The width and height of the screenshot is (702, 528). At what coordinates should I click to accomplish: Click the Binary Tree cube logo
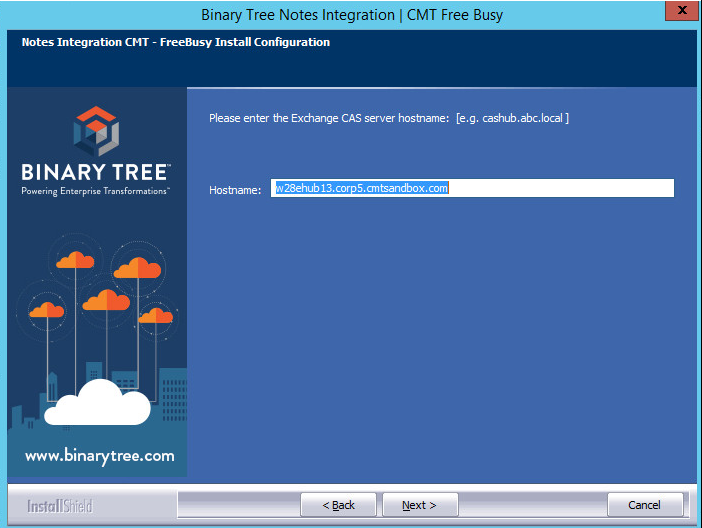point(96,131)
